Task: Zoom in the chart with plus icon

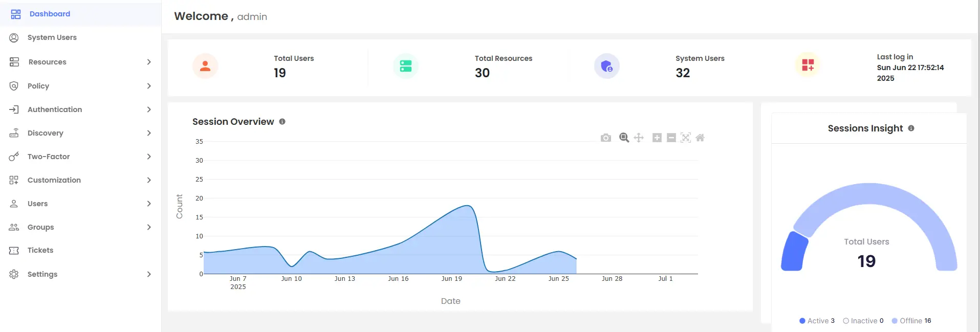Action: 657,138
